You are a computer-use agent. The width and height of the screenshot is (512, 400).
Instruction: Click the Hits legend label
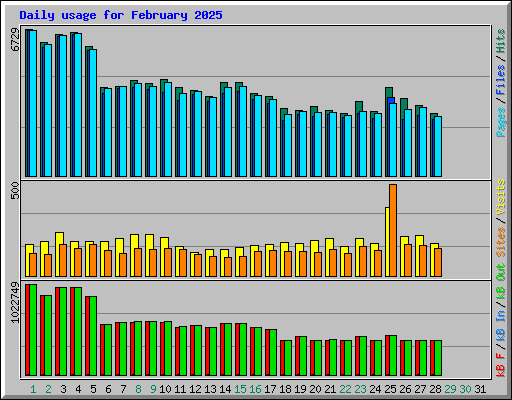tap(501, 41)
